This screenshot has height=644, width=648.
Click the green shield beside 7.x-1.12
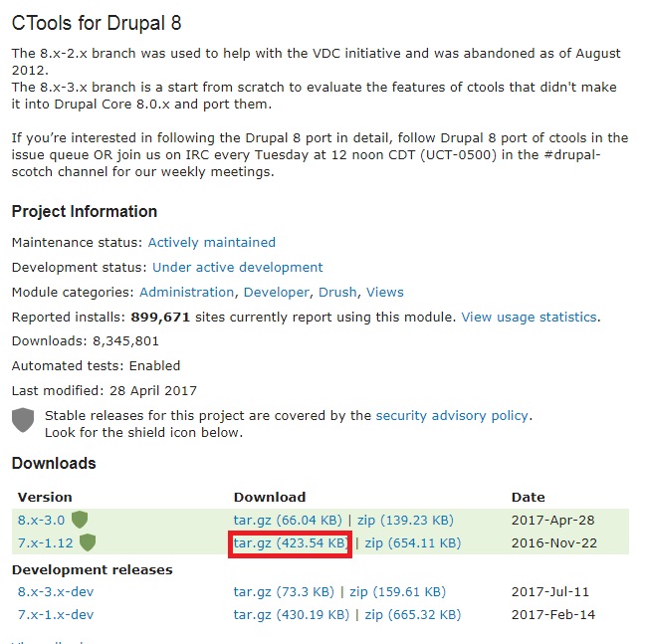coord(88,542)
